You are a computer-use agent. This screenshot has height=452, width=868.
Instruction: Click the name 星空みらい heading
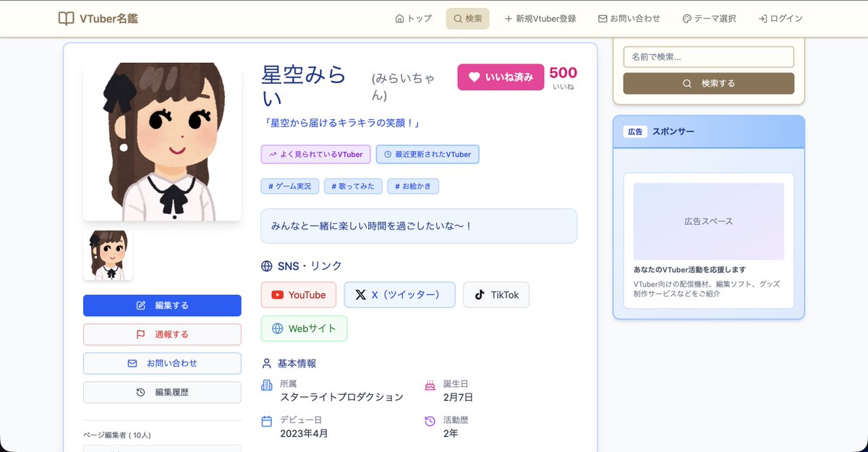[304, 85]
